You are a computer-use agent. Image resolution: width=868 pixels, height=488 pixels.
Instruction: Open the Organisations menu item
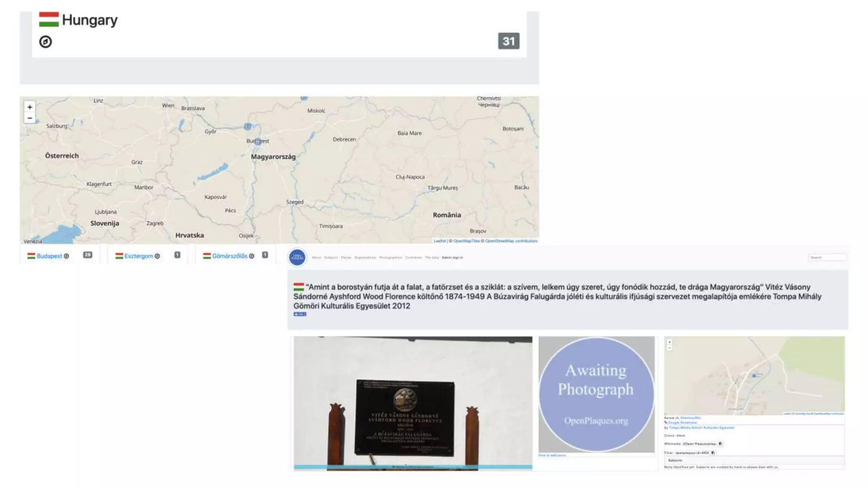click(365, 258)
